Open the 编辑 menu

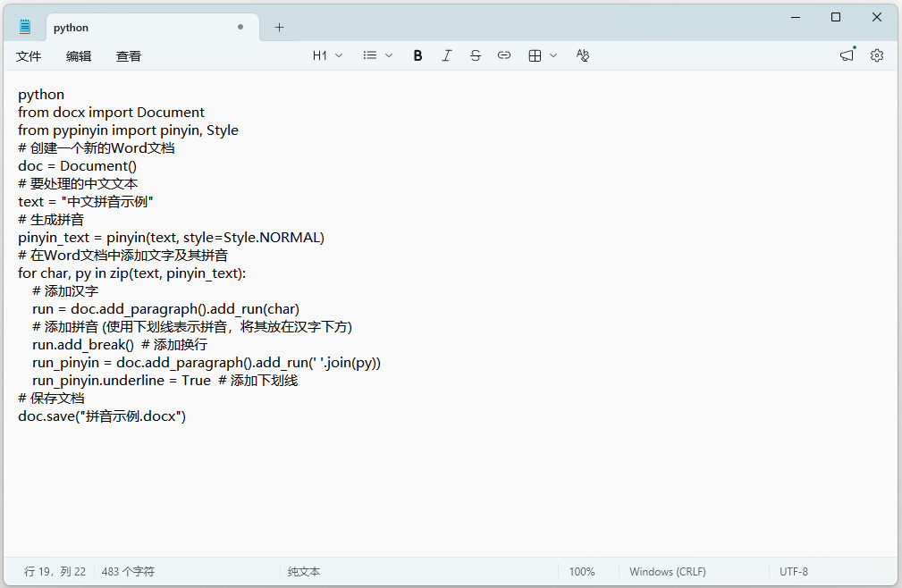click(79, 56)
